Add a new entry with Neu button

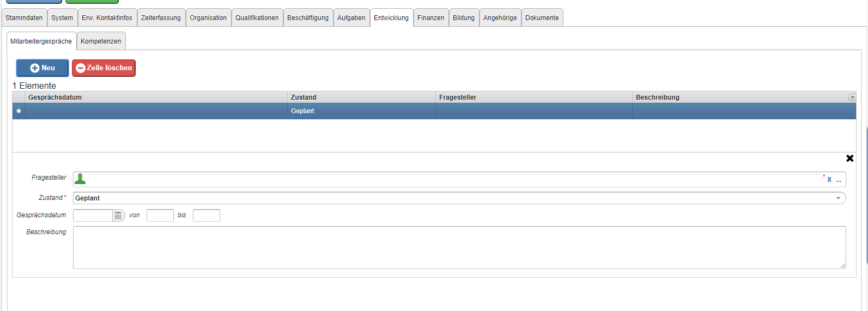point(43,68)
